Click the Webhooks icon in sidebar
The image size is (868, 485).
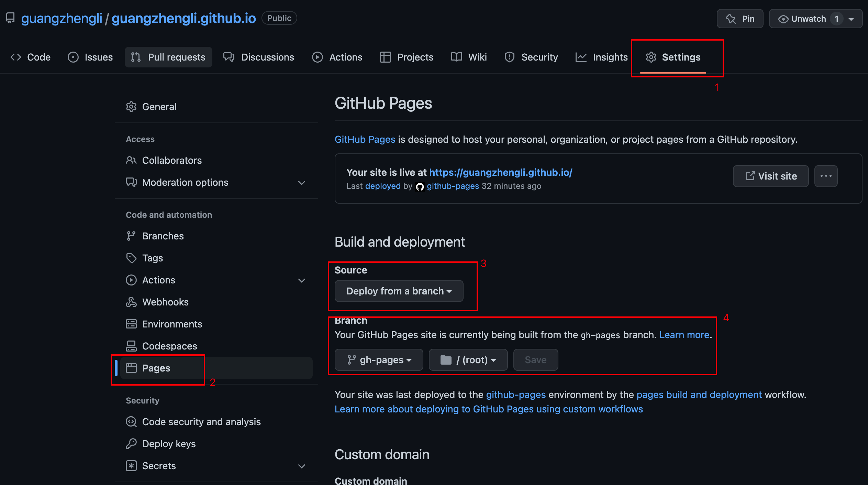[x=131, y=302]
